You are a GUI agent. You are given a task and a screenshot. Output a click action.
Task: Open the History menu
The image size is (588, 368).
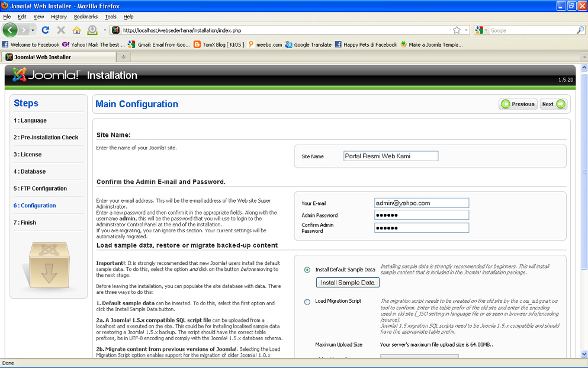tap(59, 17)
